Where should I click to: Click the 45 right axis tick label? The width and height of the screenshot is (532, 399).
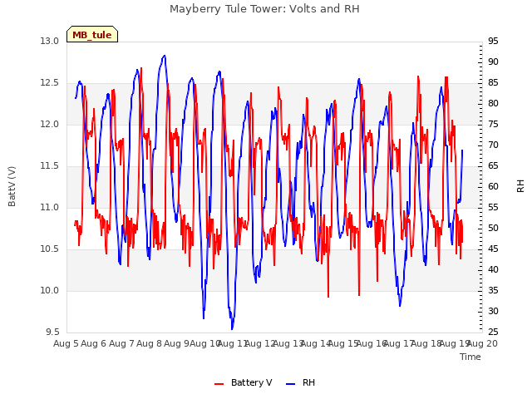(x=493, y=249)
